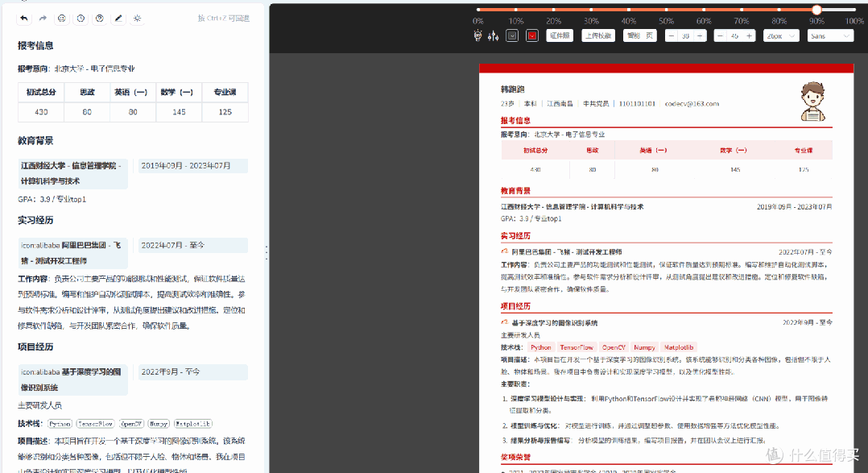Click the TensorFlow tag in the editor
868x473 pixels.
[x=96, y=424]
